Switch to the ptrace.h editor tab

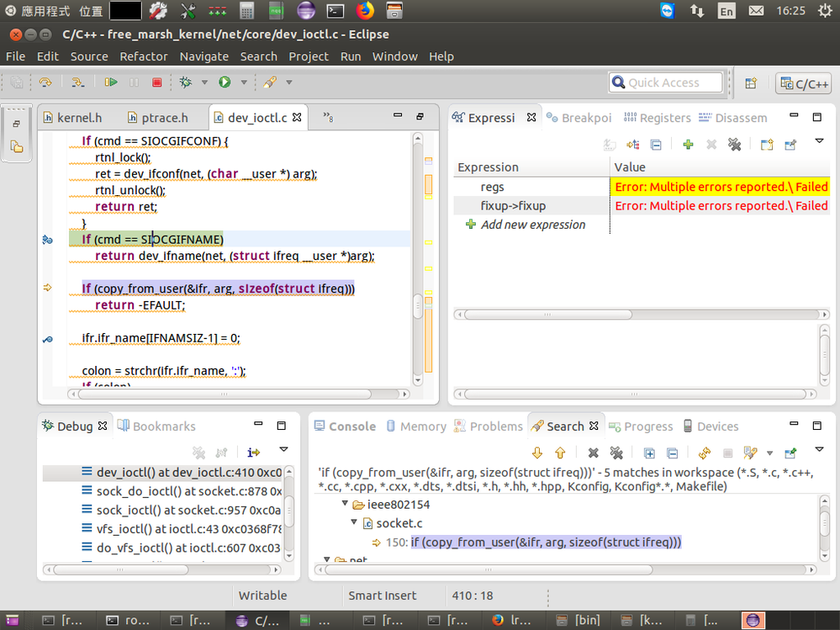click(158, 118)
